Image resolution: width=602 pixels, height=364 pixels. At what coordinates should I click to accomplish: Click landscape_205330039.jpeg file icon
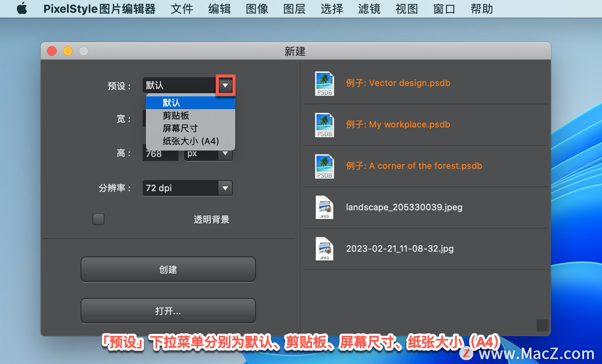[x=325, y=207]
